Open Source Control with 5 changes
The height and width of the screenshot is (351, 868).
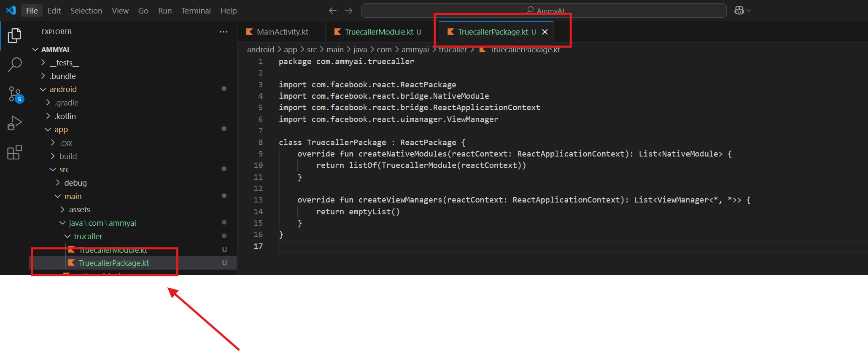(14, 94)
